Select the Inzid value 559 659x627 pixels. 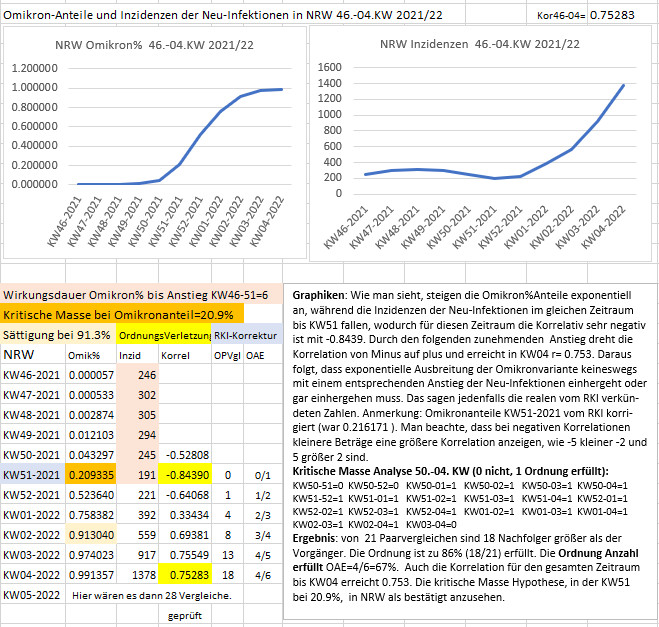pos(137,535)
